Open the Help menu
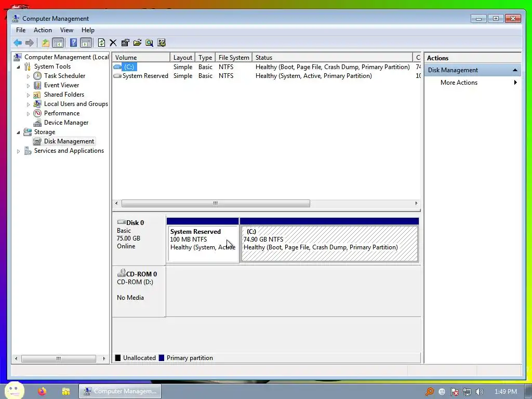Screen dimensions: 532x399 coord(88,30)
